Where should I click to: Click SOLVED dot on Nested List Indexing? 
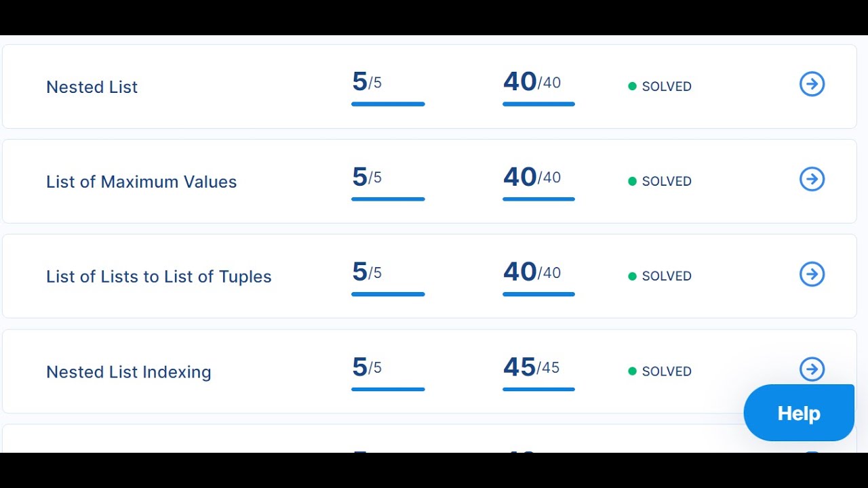click(x=632, y=371)
